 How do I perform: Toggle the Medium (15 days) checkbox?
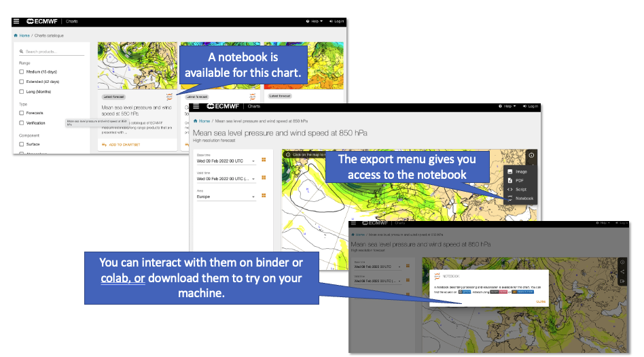pyautogui.click(x=21, y=71)
